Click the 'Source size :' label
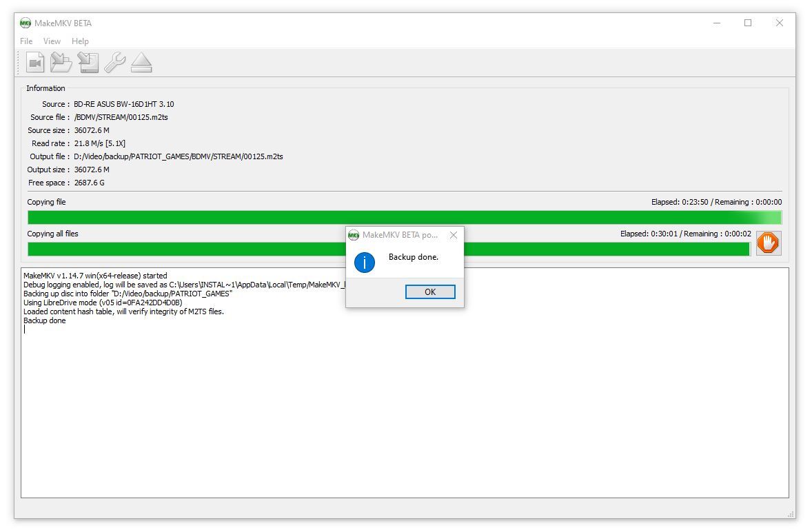This screenshot has width=812, height=532. click(49, 130)
